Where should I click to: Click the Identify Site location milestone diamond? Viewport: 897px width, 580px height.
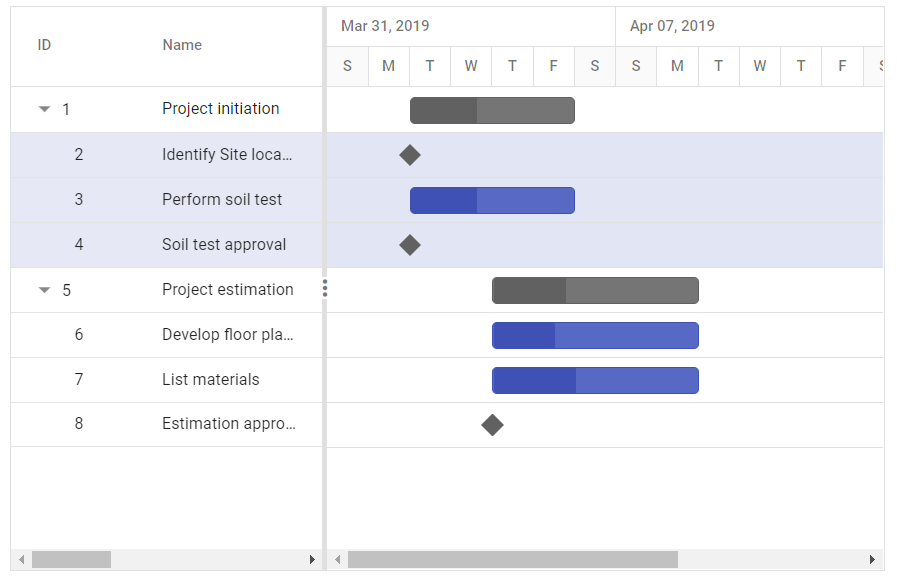(x=410, y=154)
